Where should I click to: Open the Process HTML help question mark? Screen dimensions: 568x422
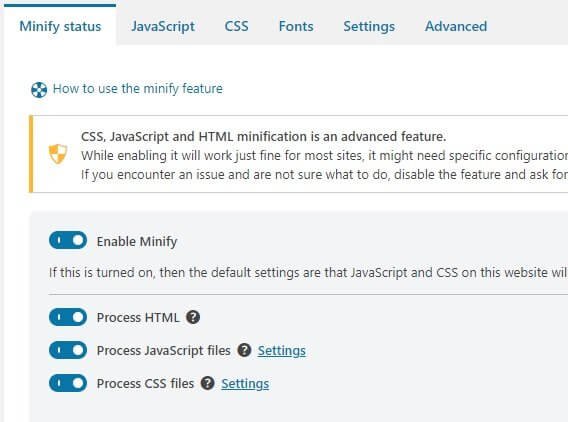(193, 317)
